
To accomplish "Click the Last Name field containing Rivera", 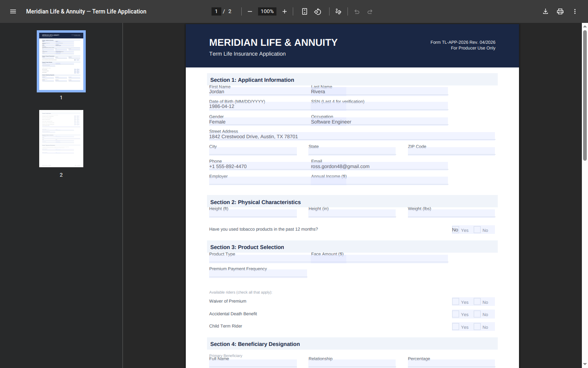I will (379, 92).
